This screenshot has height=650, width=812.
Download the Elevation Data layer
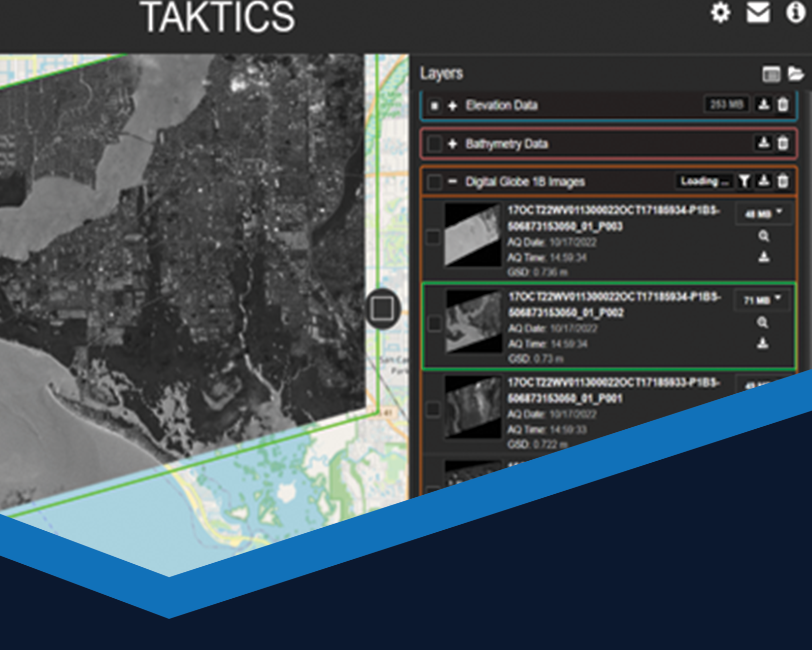763,105
